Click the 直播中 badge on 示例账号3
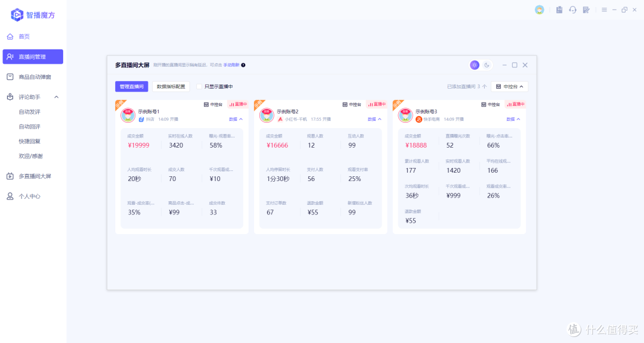 pos(516,105)
